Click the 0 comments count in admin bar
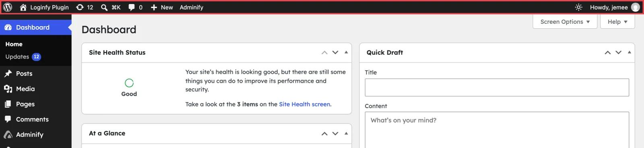 140,7
